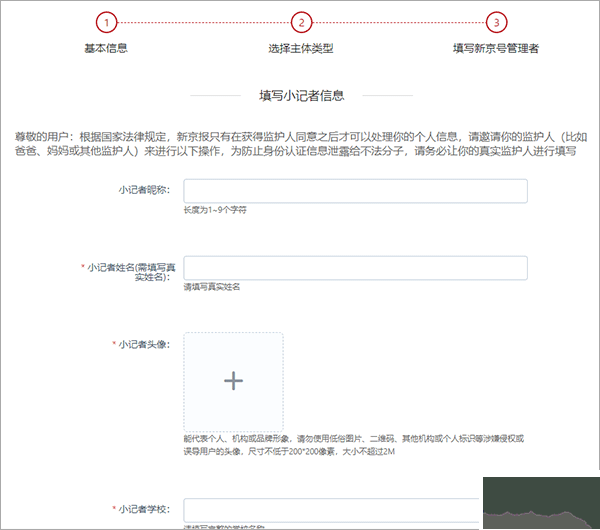
Task: Click the hint text 请填写真实姓名
Action: (x=212, y=287)
